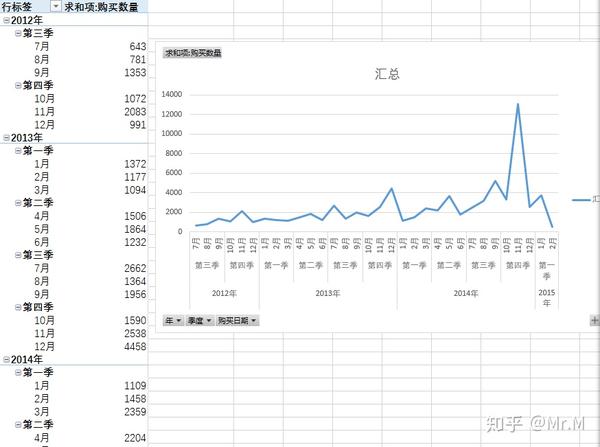Open the 购买日期 field button dropdown on chart
This screenshot has height=447, width=600.
237,320
